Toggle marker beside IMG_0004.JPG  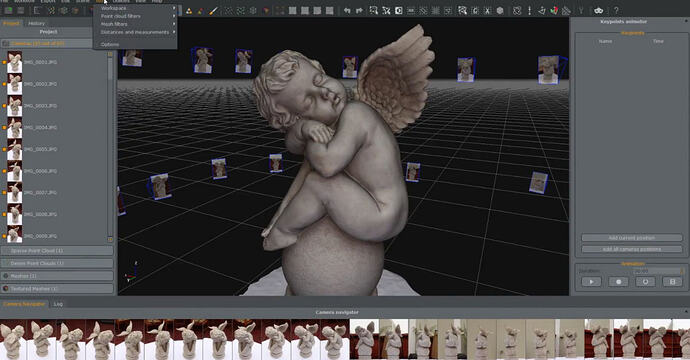4,128
